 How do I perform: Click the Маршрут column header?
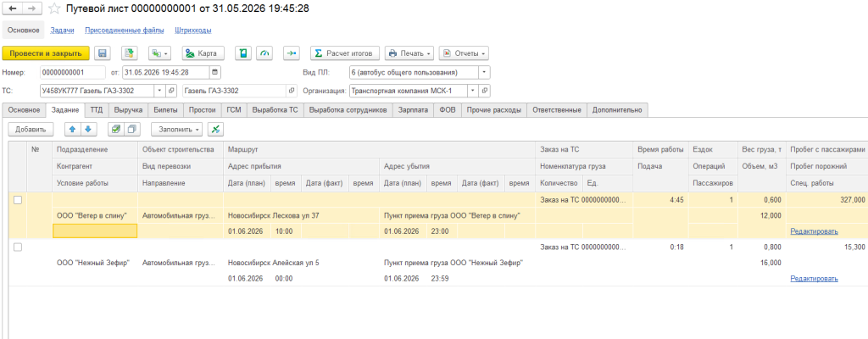[379, 149]
